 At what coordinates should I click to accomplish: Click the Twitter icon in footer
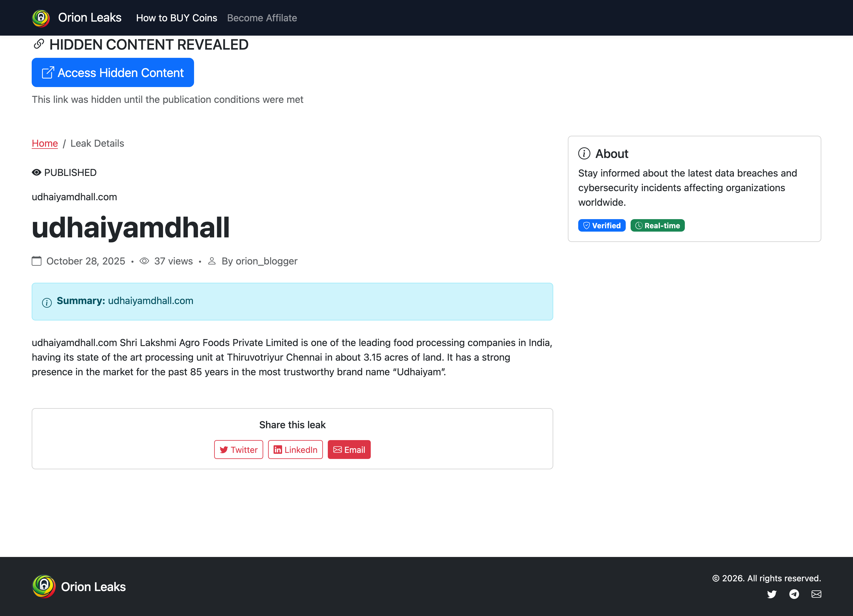coord(772,594)
